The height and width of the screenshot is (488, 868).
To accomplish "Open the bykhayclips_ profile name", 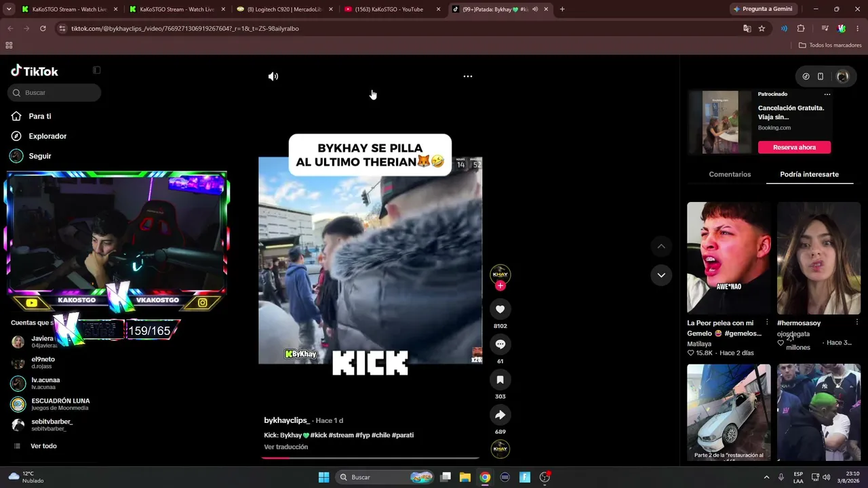I will pyautogui.click(x=287, y=421).
